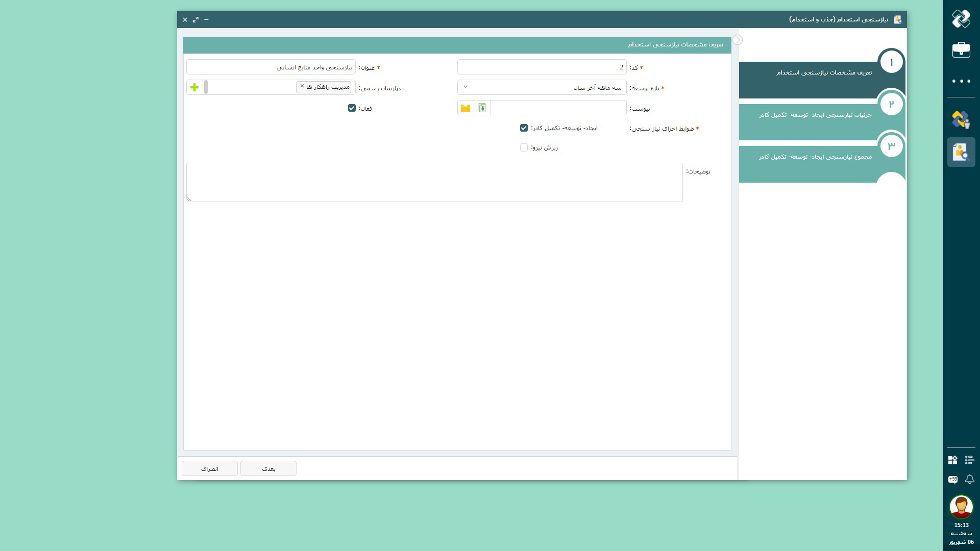Open the briefcase icon in sidebar
980x551 pixels.
(961, 50)
